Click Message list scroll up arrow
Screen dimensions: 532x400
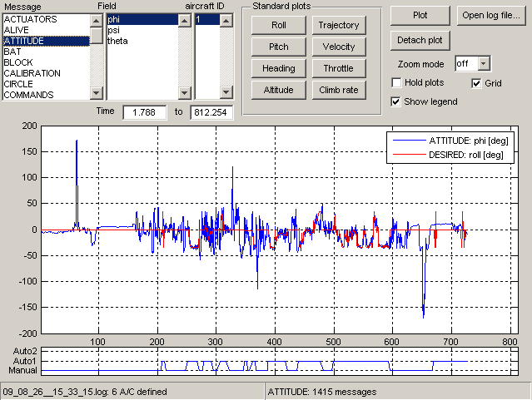[97, 21]
